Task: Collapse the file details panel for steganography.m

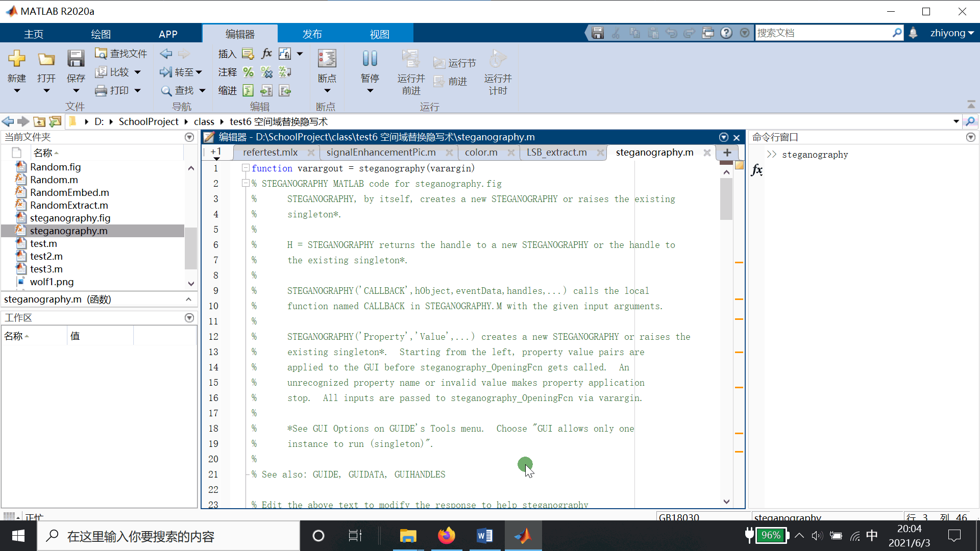Action: pos(188,299)
